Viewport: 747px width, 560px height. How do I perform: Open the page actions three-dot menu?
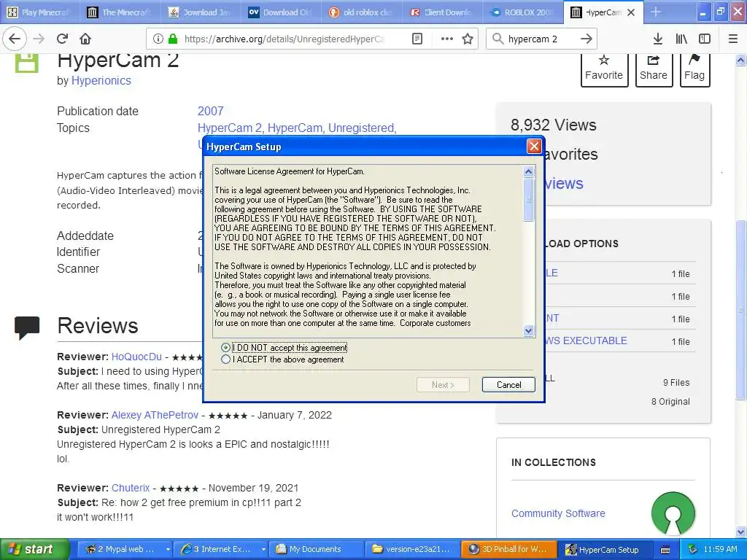coord(447,39)
